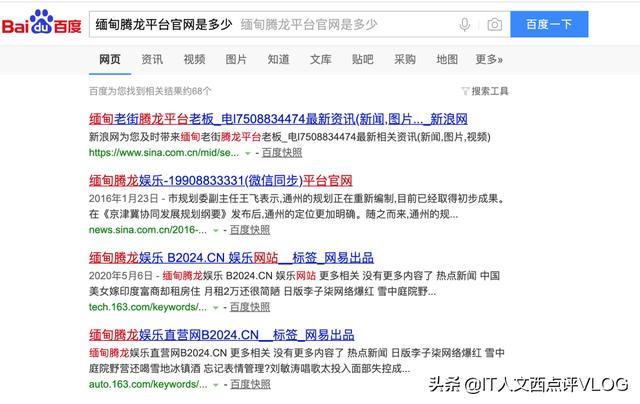This screenshot has height=404, width=640.
Task: Expand the 更多» tab menu
Action: [x=489, y=60]
